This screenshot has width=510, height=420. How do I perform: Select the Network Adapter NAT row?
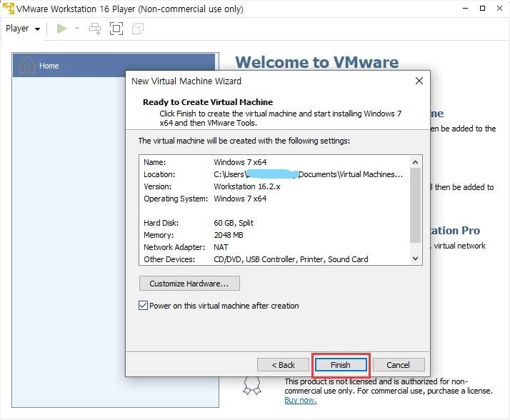275,247
